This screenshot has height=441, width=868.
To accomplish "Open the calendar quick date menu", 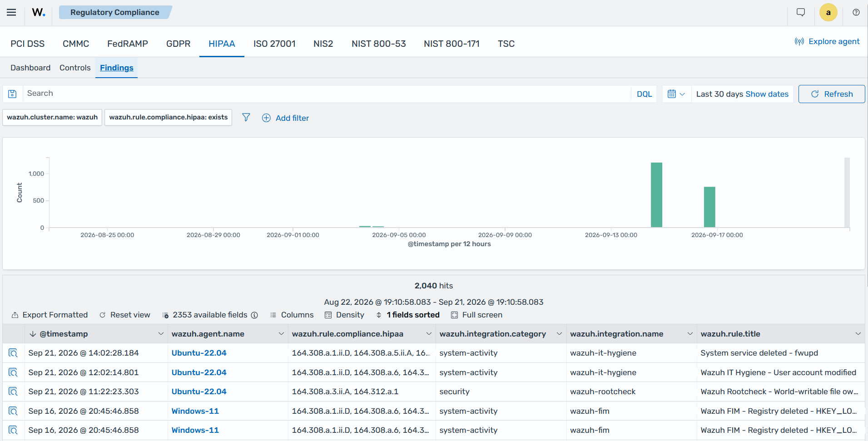I will pyautogui.click(x=676, y=94).
